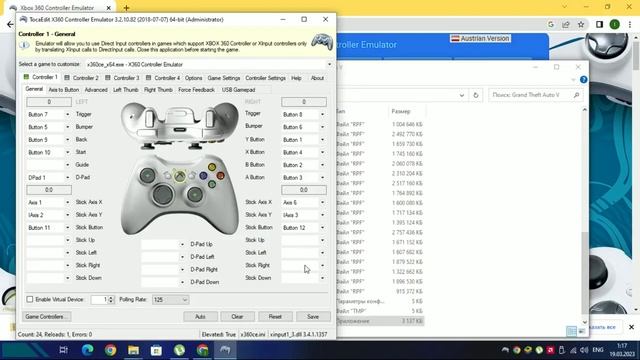Toggle Enable Virtual Device checkbox

(30, 300)
